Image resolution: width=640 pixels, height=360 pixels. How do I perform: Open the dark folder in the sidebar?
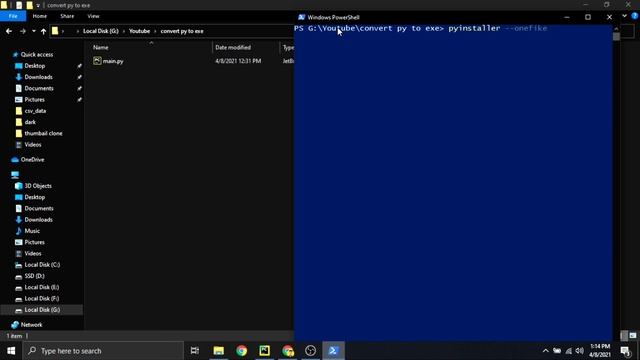[30, 122]
